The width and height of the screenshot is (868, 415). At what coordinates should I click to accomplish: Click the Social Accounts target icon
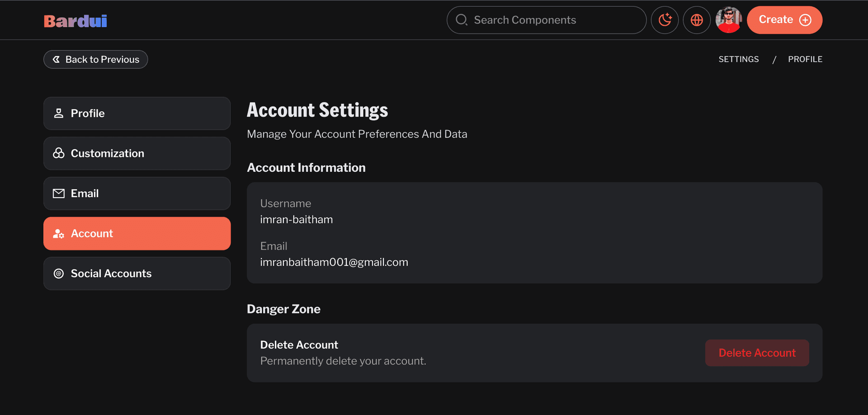point(59,274)
